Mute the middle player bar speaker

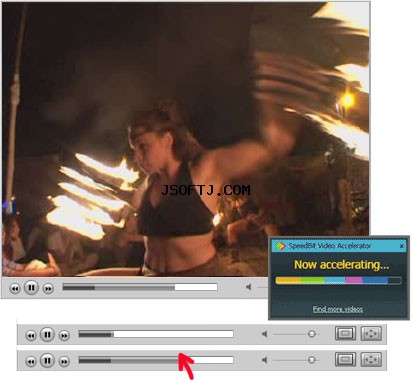click(x=265, y=334)
